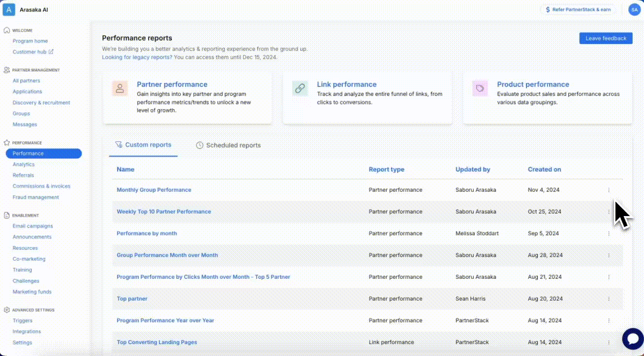Open the Analytics page
Image resolution: width=644 pixels, height=356 pixels.
(24, 164)
